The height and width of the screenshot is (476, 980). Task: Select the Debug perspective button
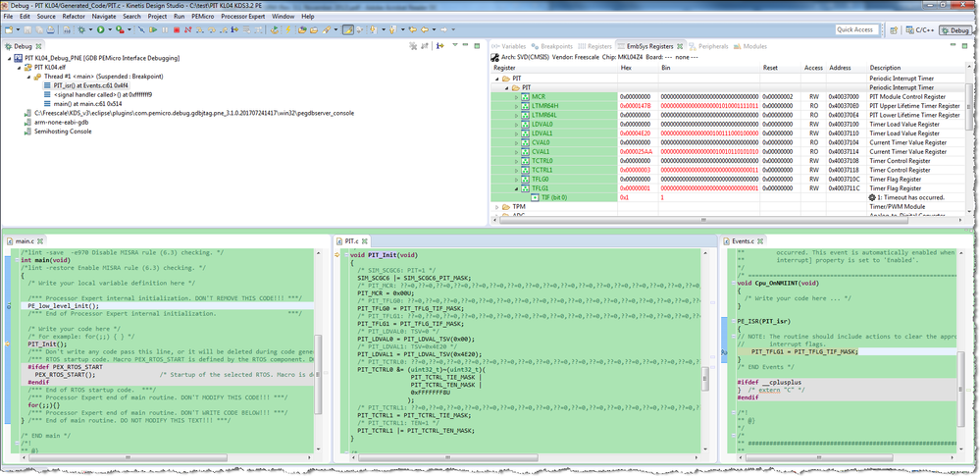click(x=956, y=30)
